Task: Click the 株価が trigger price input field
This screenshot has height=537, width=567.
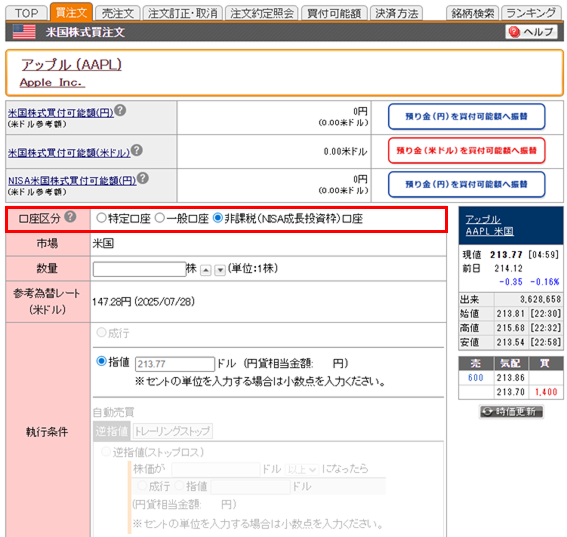Action: (x=216, y=469)
